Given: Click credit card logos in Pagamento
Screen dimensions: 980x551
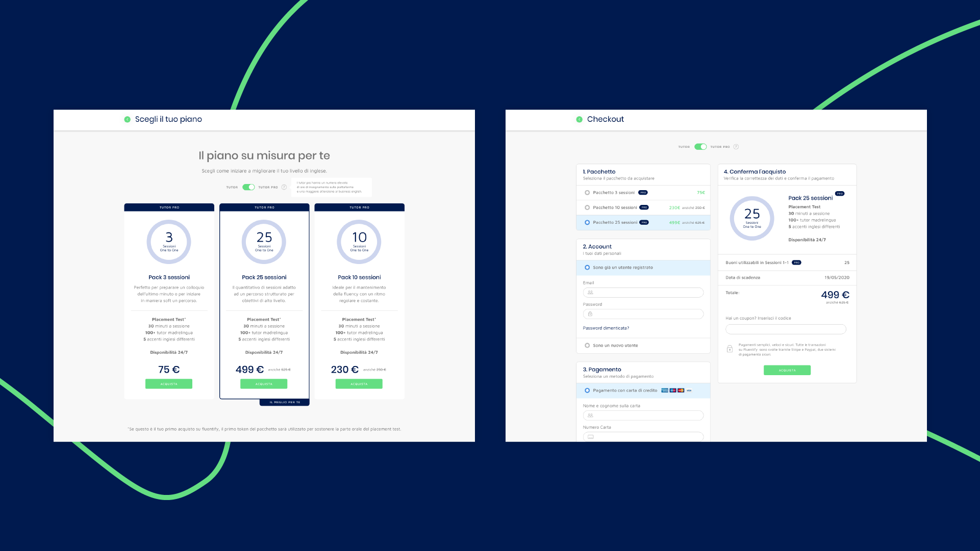Looking at the screenshot, I should coord(675,390).
